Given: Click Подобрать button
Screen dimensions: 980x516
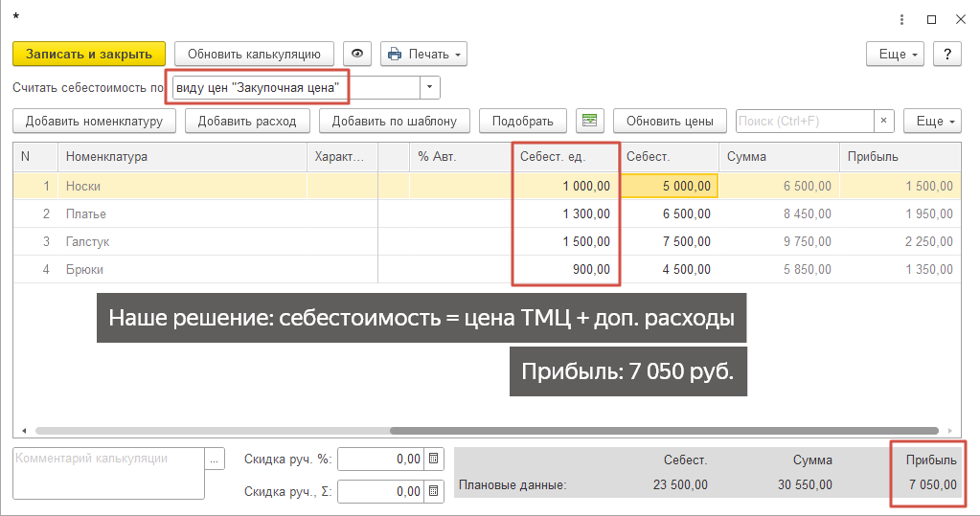Looking at the screenshot, I should click(522, 122).
